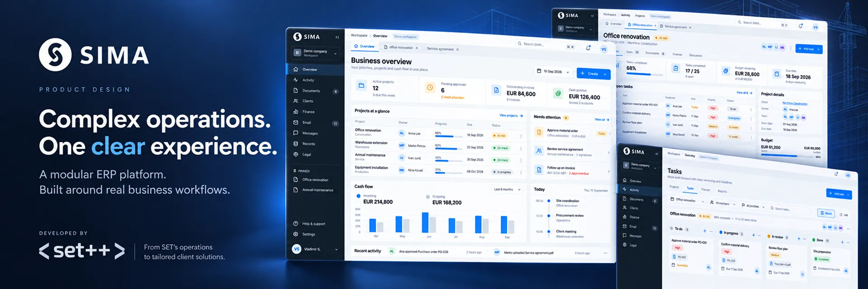
Task: Collapse the sidebar using the arrow beside the SIMA logo
Action: point(337,37)
